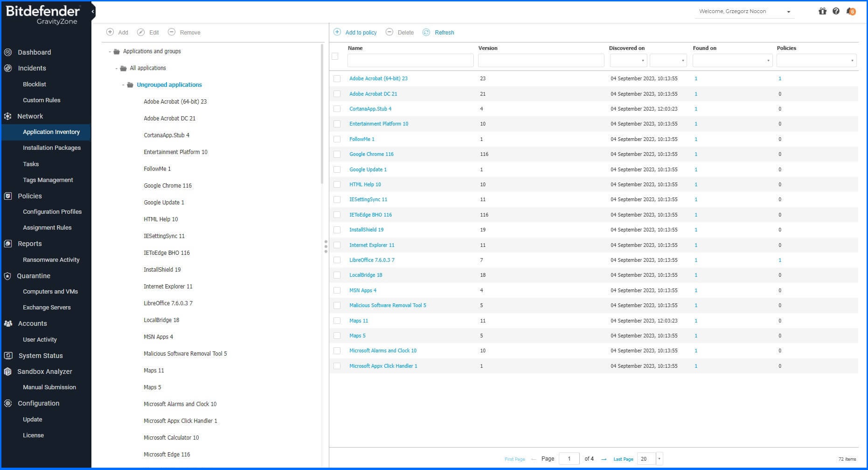The width and height of the screenshot is (868, 470).
Task: Check the Google Chrome 116 row checkbox
Action: [x=337, y=154]
